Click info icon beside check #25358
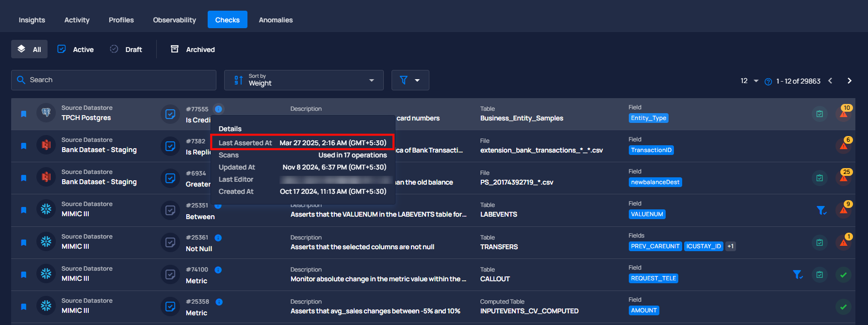 click(219, 302)
